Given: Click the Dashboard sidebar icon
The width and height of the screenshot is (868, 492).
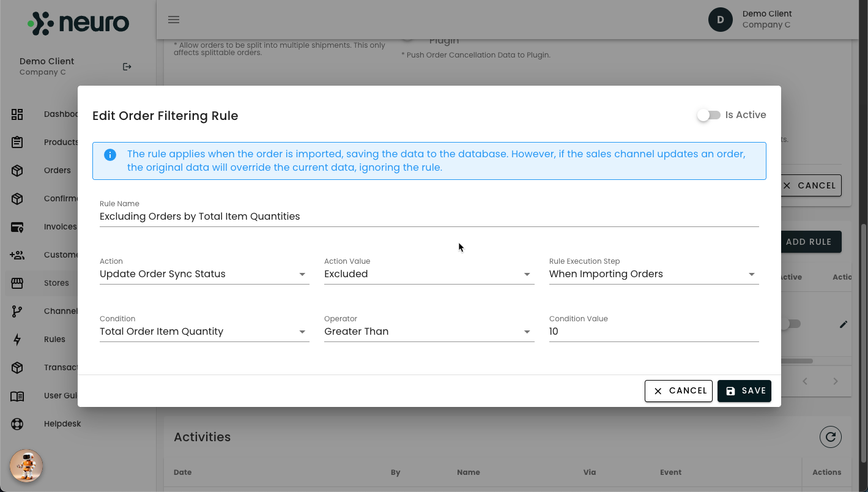Looking at the screenshot, I should (17, 114).
